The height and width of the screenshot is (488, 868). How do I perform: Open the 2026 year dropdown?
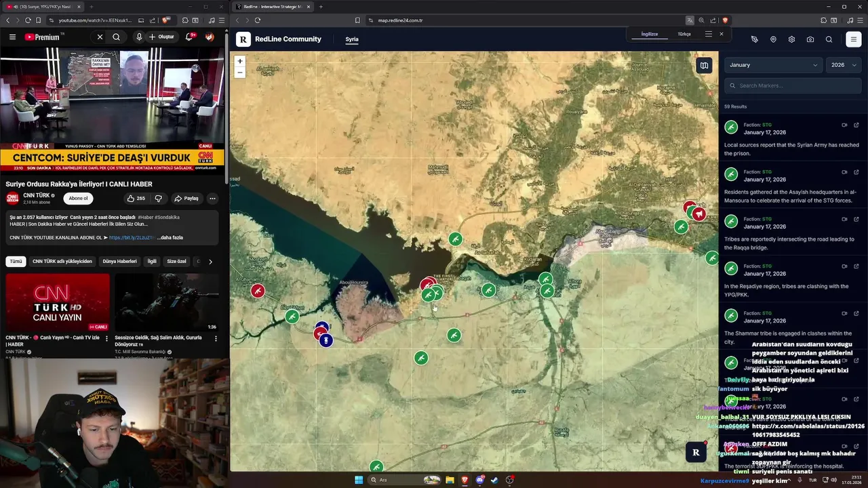(844, 65)
